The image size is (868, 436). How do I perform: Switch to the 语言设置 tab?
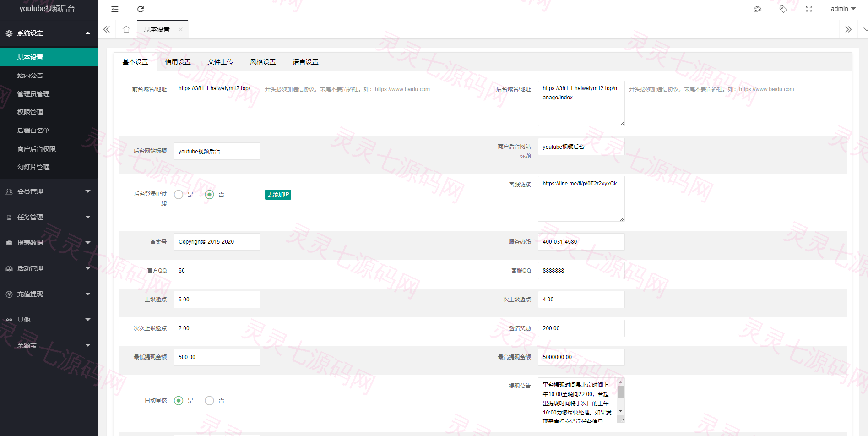[x=305, y=62]
